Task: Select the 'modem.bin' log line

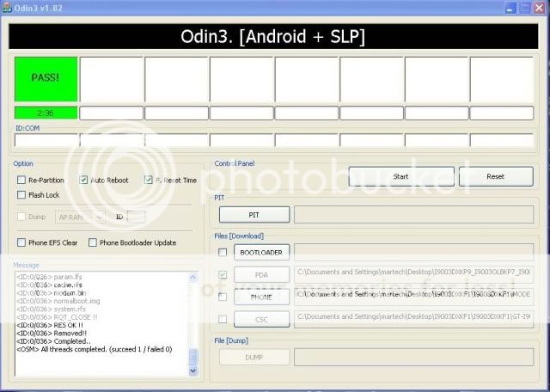Action: 52,293
